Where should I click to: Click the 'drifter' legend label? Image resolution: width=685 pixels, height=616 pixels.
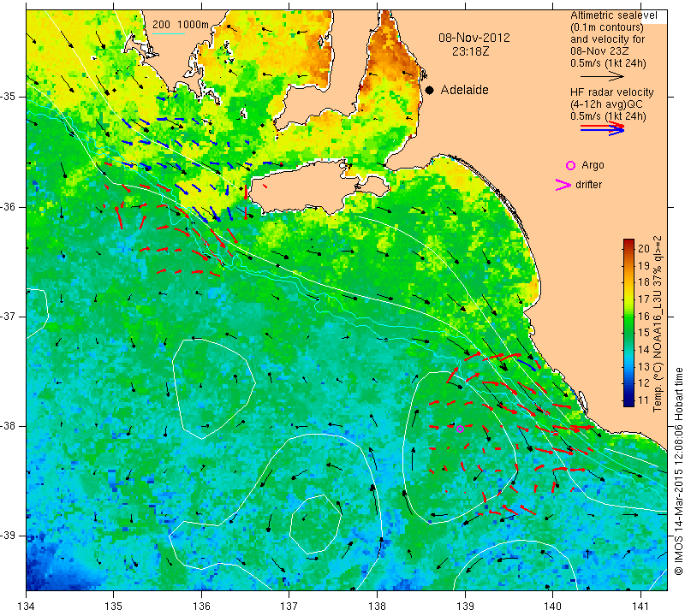pos(588,185)
